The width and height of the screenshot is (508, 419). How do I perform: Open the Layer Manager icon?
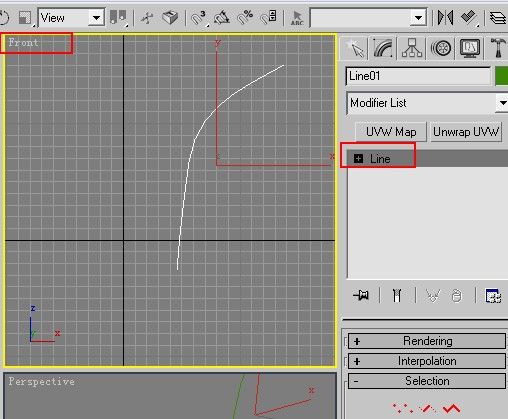pos(498,17)
